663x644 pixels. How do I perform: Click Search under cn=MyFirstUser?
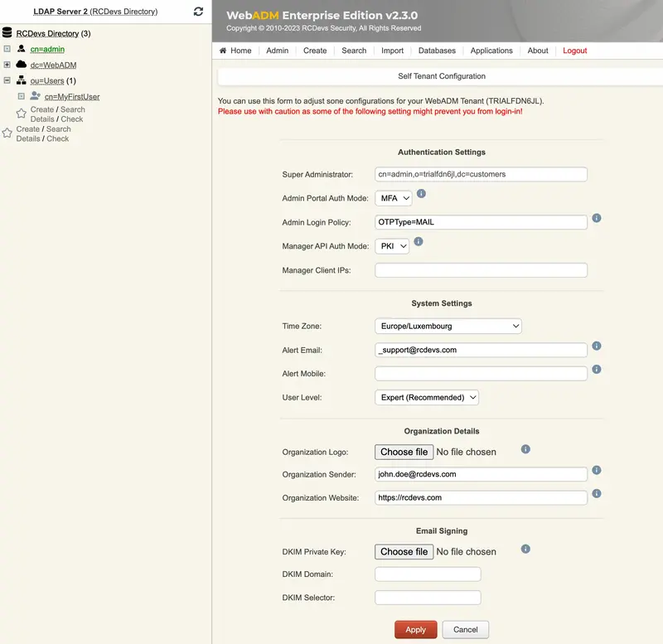point(73,109)
